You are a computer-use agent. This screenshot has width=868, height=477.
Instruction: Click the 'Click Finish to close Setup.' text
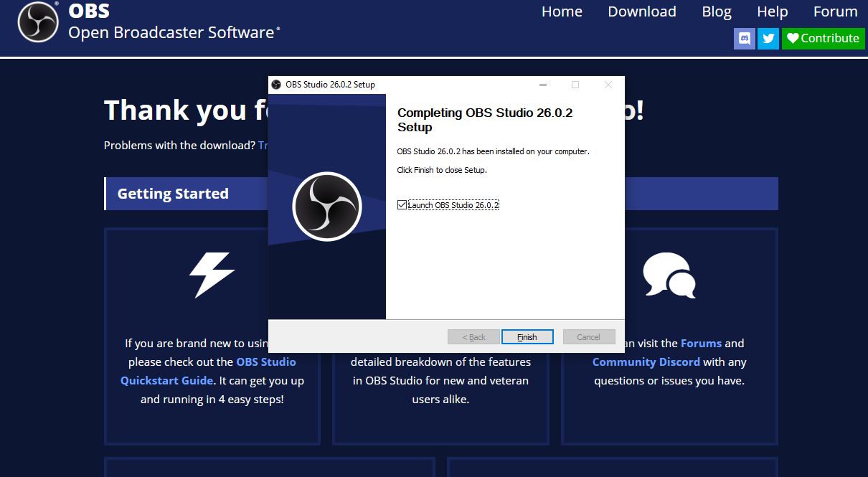442,170
